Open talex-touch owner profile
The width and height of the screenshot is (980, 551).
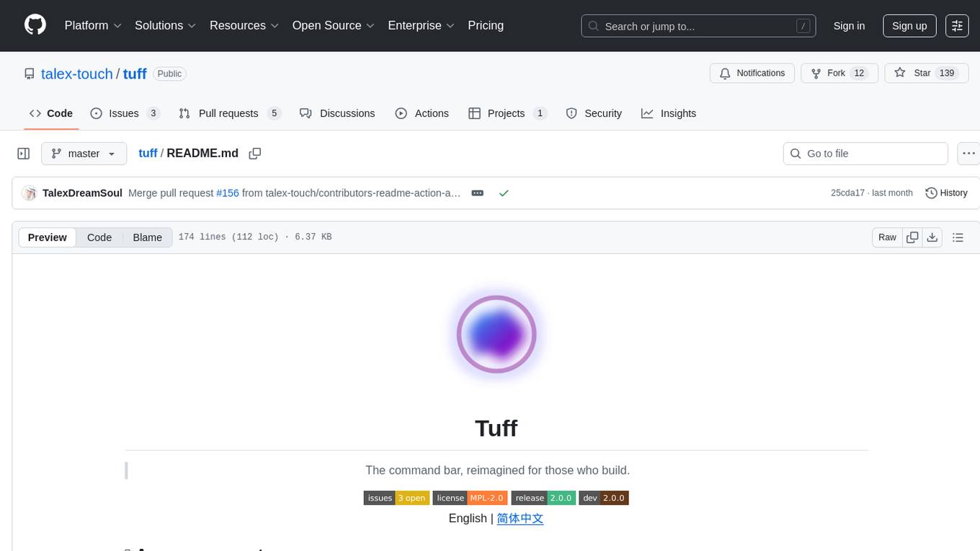click(x=76, y=74)
